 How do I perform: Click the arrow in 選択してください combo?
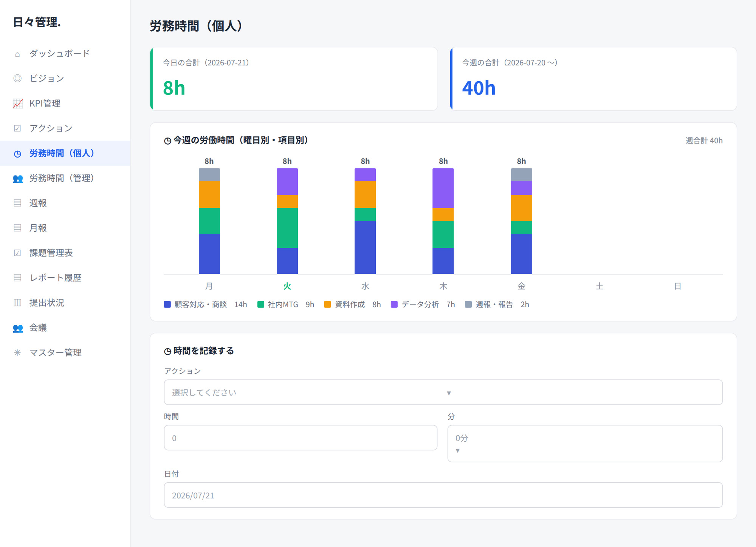(449, 393)
